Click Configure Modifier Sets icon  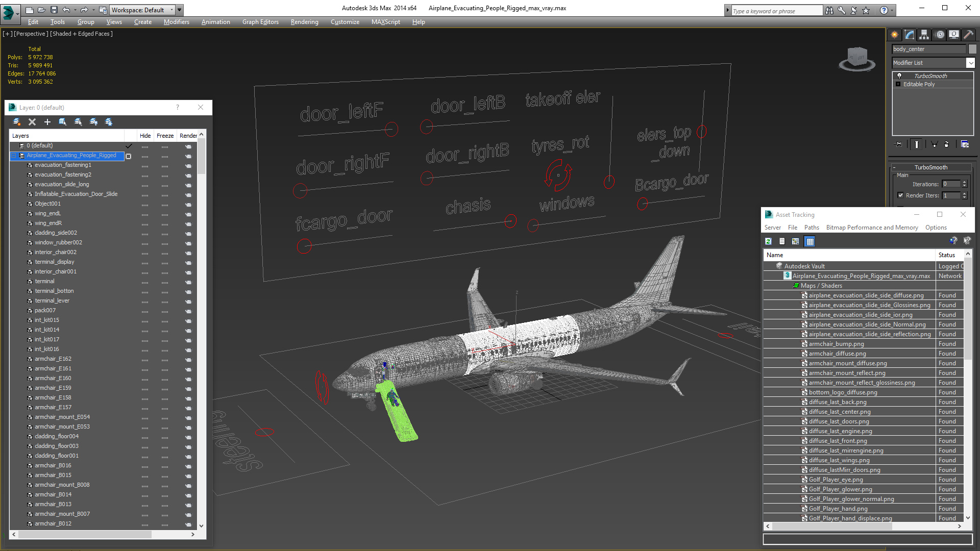965,144
